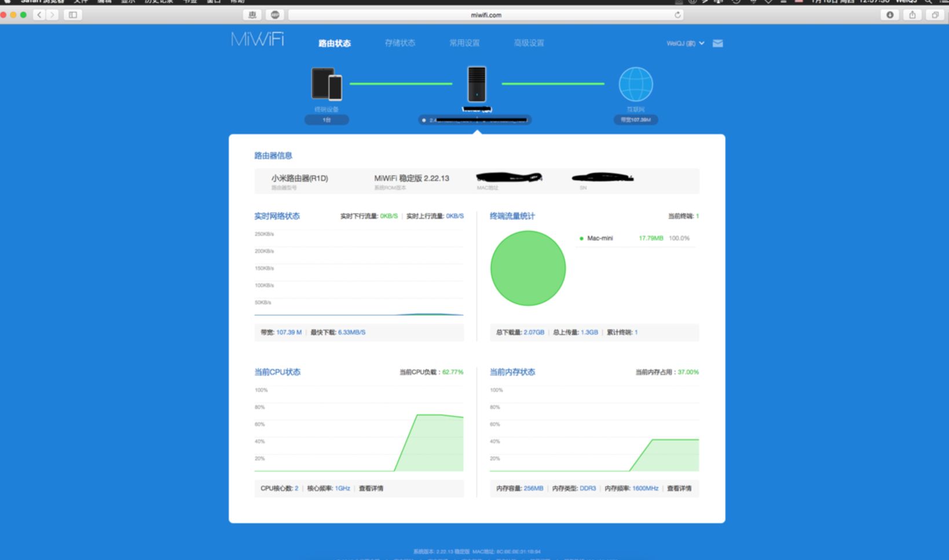The height and width of the screenshot is (560, 949).
Task: Click the router tower icon
Action: pos(477,84)
